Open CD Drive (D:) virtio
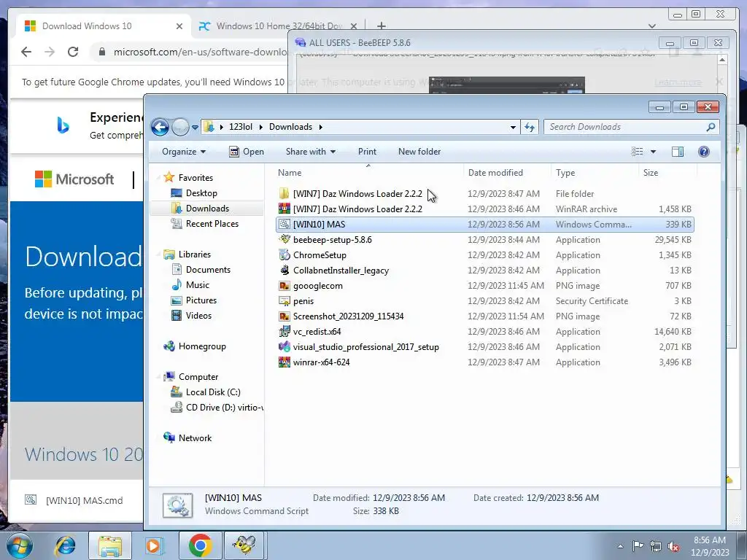 tap(217, 407)
